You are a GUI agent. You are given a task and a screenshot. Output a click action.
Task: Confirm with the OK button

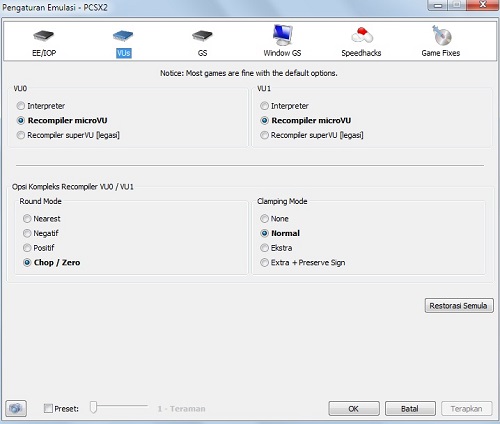click(x=354, y=409)
